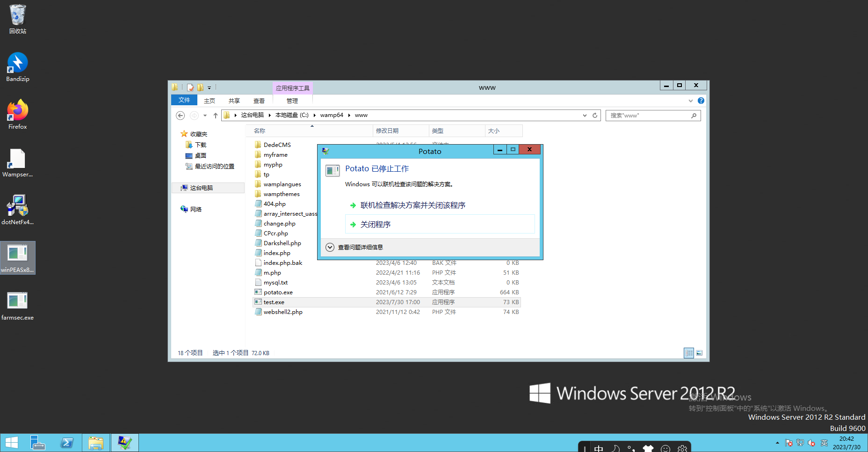868x452 pixels.
Task: Click the muted volume tray icon
Action: (811, 443)
